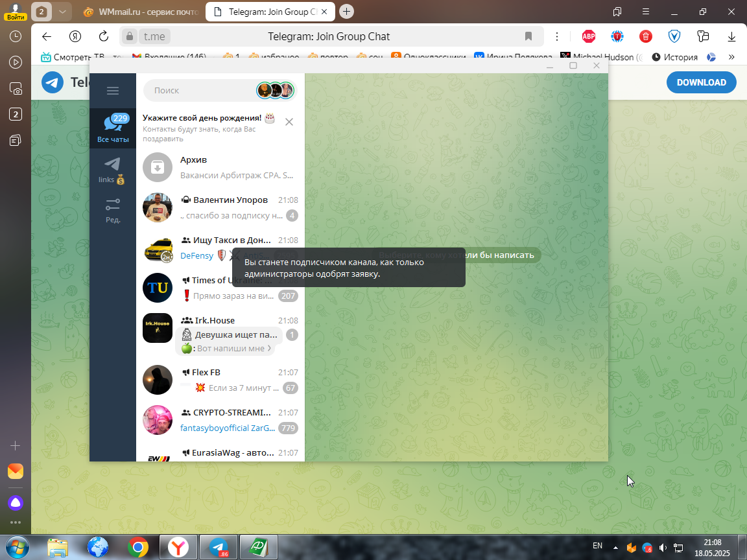Image resolution: width=747 pixels, height=560 pixels.
Task: Switch to the WMmail.ru tab
Action: point(141,12)
